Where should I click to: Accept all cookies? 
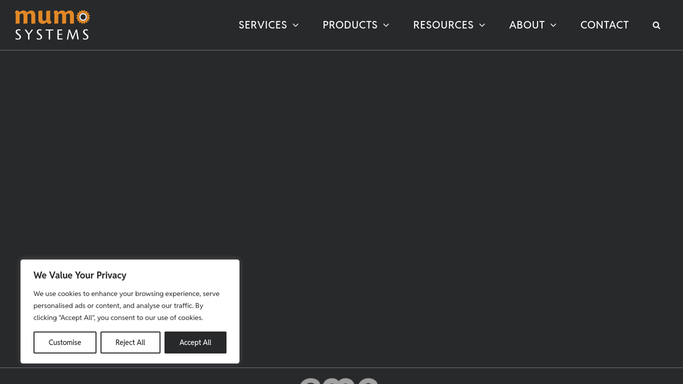pyautogui.click(x=195, y=342)
